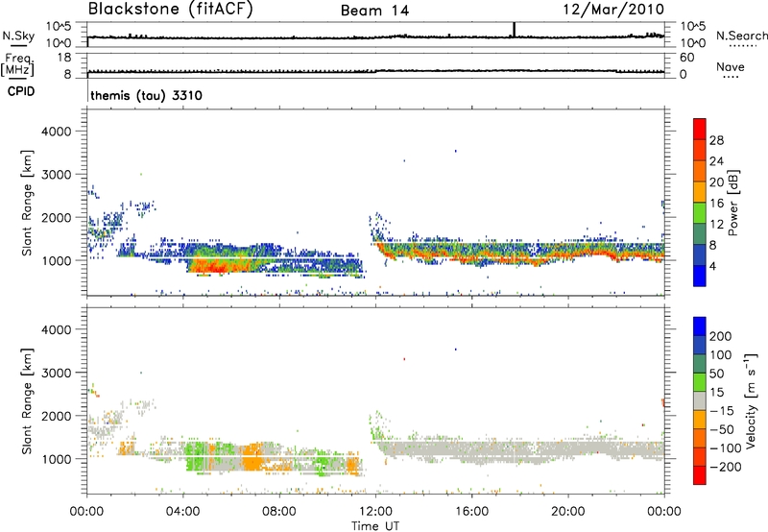The image size is (768, 532).
Task: Click the '1000' tick of the velocity panel
Action: [x=56, y=459]
